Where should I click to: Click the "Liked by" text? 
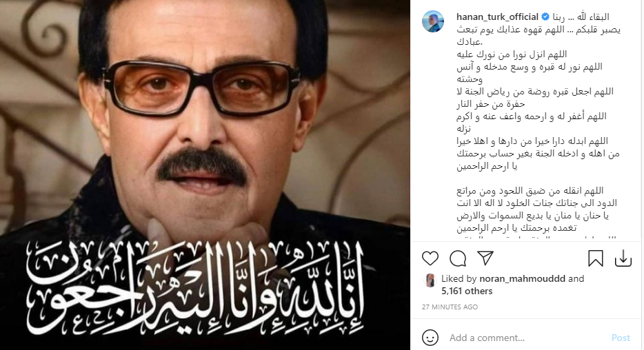pos(459,278)
